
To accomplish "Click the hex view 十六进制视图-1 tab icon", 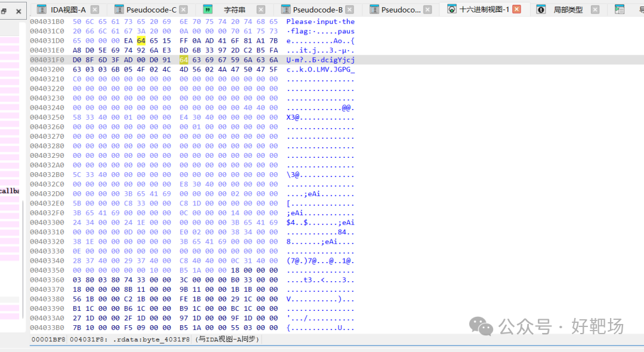I will 452,9.
